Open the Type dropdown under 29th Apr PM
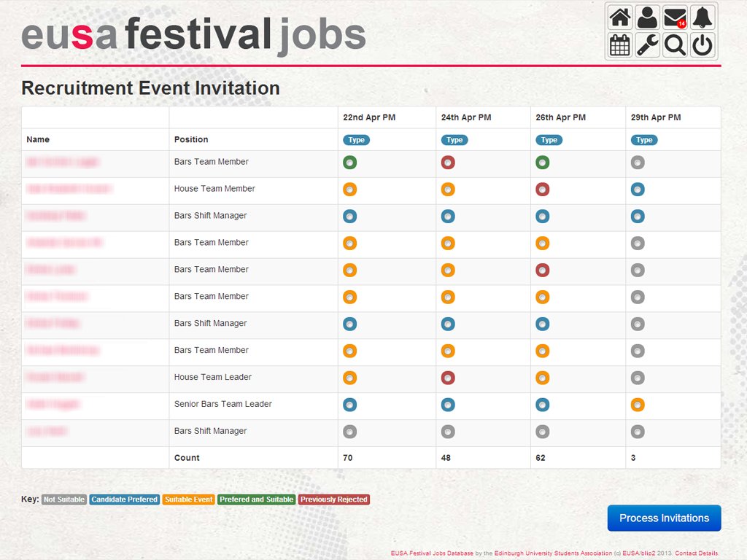This screenshot has height=560, width=747. point(644,139)
